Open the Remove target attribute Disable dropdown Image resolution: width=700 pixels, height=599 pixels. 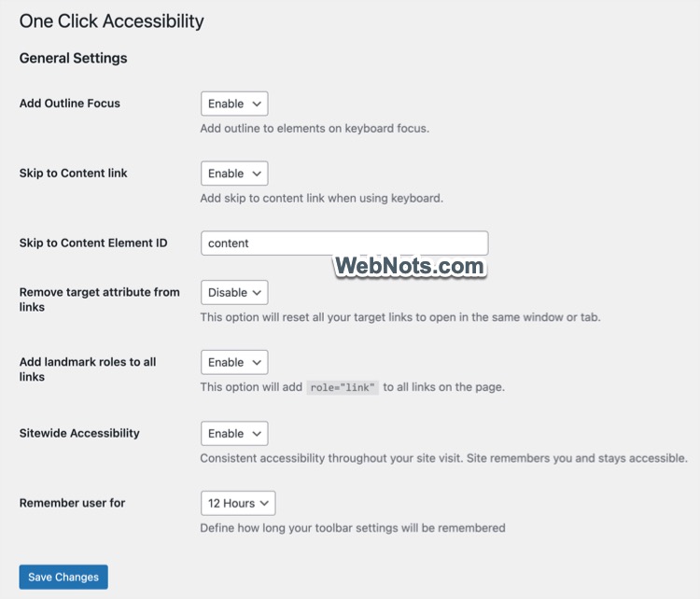(234, 293)
